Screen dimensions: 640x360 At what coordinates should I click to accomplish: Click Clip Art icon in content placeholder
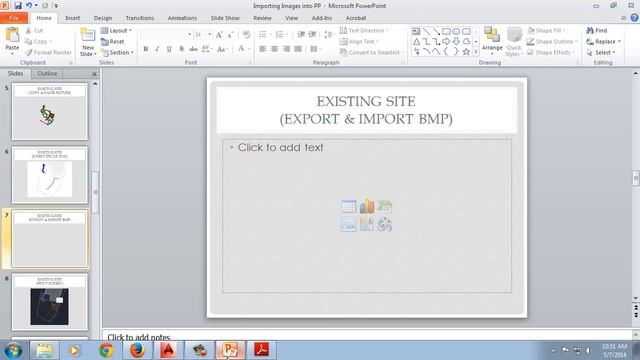coord(367,224)
